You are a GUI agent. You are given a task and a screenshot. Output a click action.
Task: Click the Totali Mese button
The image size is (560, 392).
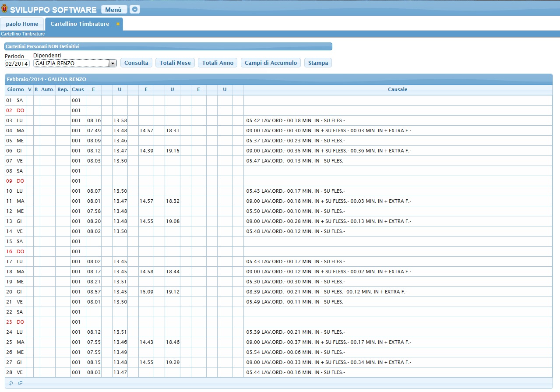175,63
